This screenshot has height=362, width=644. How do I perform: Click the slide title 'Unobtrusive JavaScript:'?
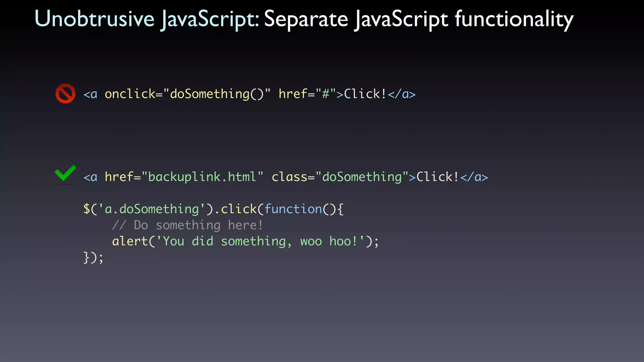pos(147,19)
